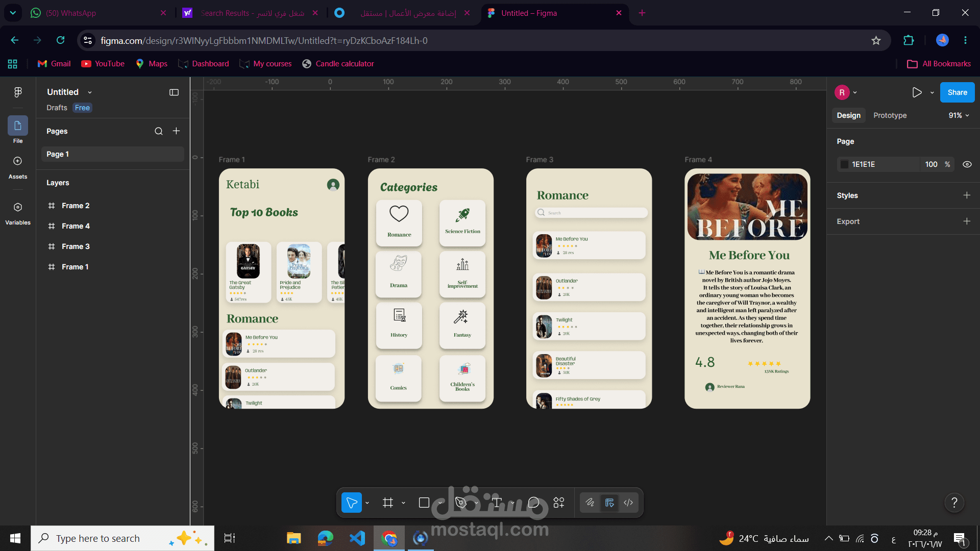Open the Actions tool
Screen dimensions: 980x551
coord(559,503)
